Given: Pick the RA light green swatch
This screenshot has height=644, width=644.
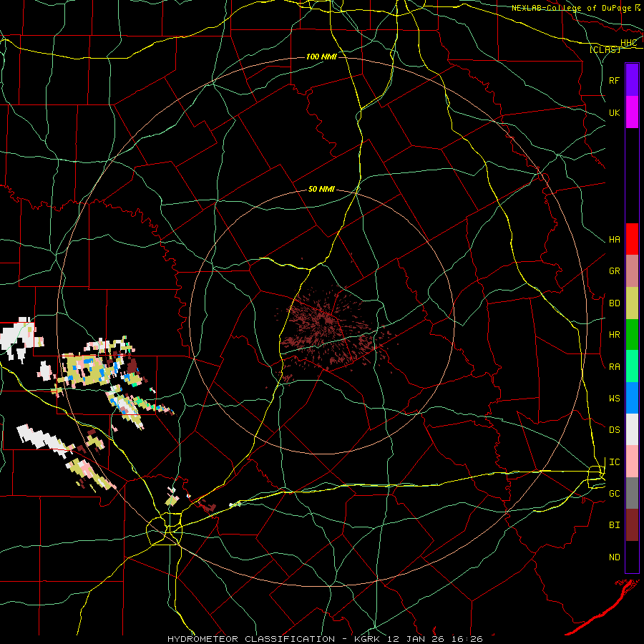Looking at the screenshot, I should point(632,366).
